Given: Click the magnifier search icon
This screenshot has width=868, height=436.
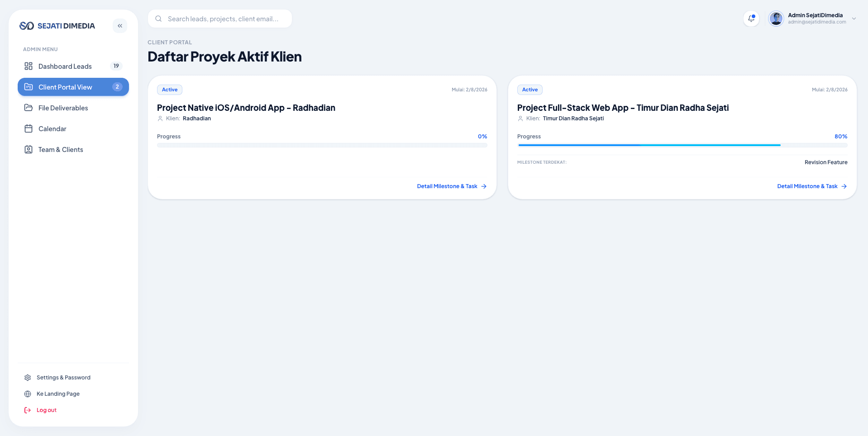Looking at the screenshot, I should point(158,19).
